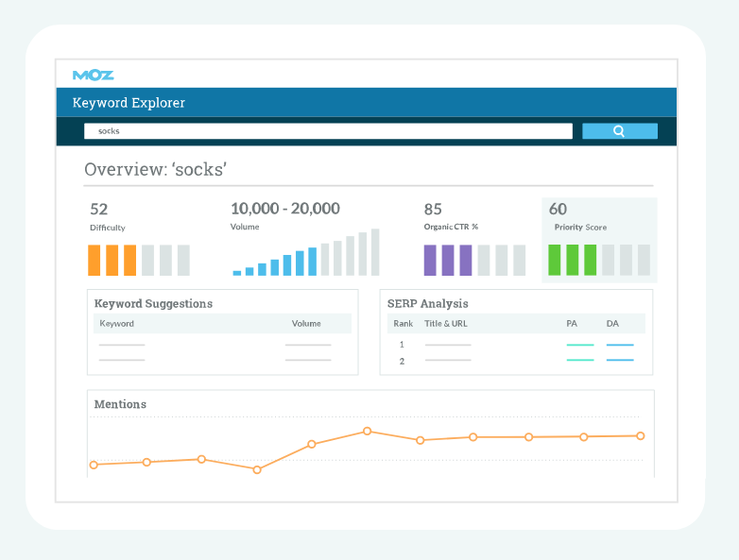Sort suggestions by Volume column header

pyautogui.click(x=306, y=324)
